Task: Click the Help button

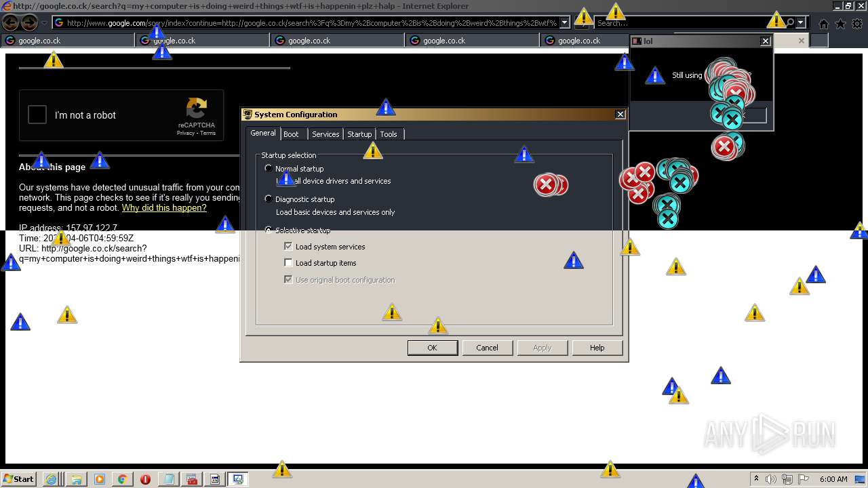Action: [597, 348]
